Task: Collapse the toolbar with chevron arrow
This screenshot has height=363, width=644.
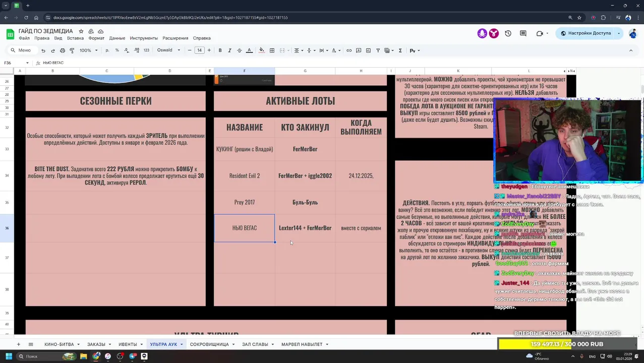Action: (631, 50)
